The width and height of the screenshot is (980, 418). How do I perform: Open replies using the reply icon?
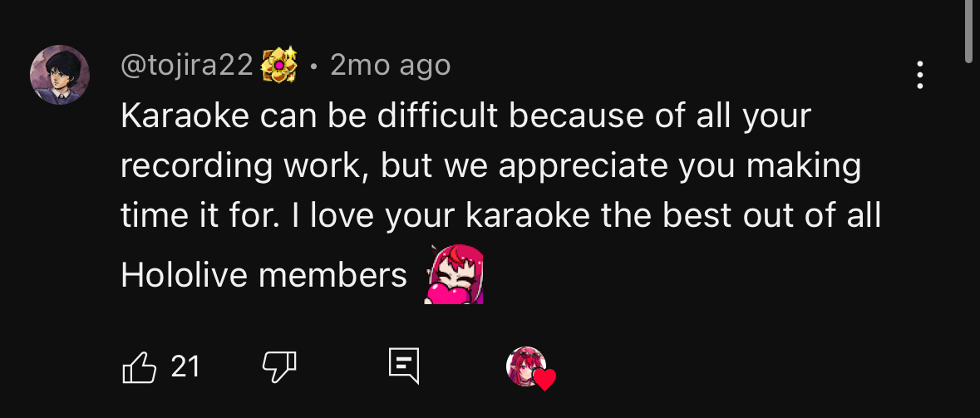[404, 366]
